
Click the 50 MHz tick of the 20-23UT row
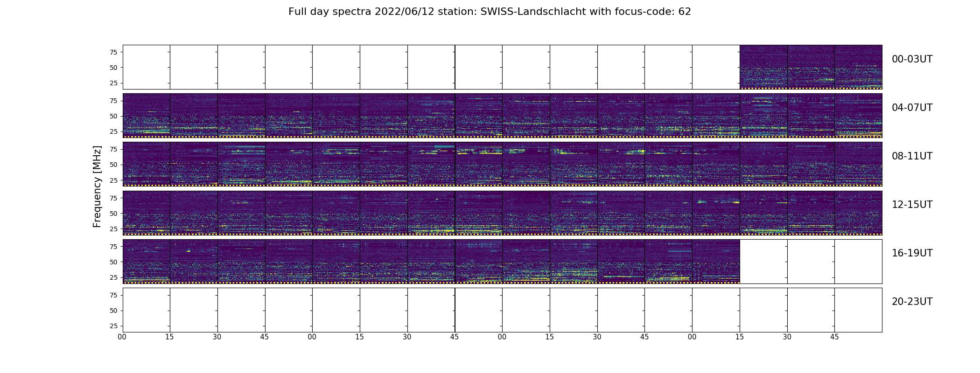pos(113,311)
